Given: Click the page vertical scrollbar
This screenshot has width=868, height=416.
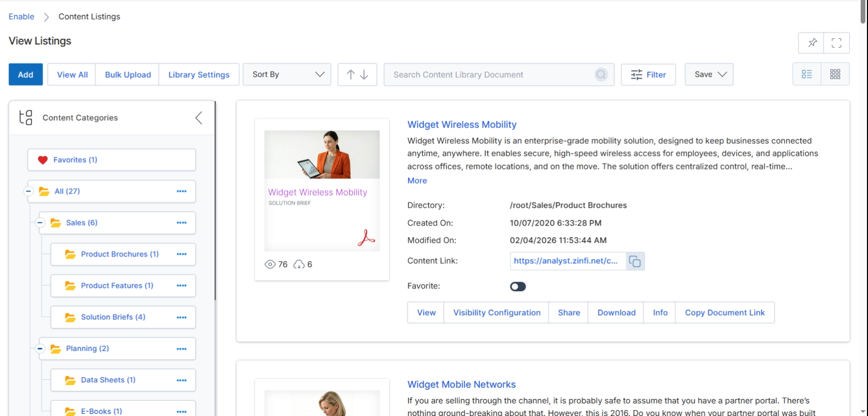Looking at the screenshot, I should pyautogui.click(x=863, y=12).
